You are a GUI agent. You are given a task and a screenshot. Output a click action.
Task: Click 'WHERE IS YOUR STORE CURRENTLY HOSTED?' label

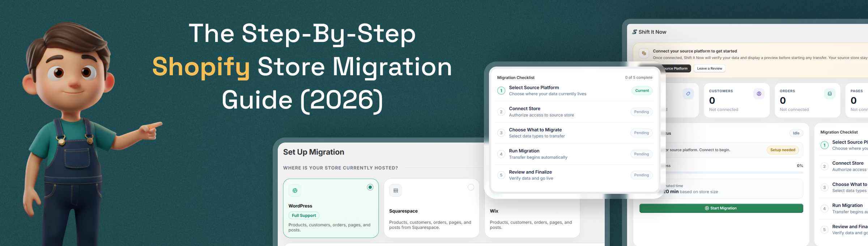pyautogui.click(x=341, y=168)
